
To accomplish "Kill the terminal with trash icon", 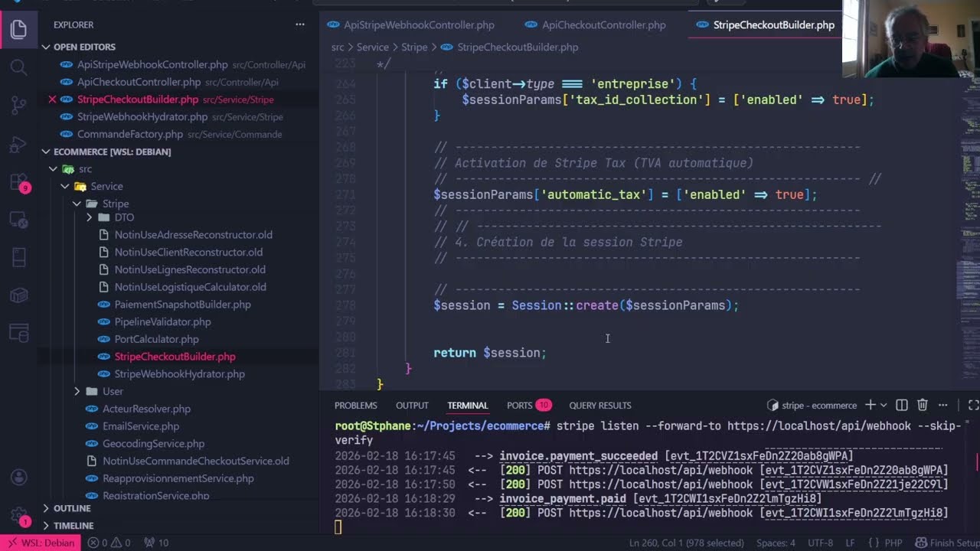I will (x=923, y=405).
